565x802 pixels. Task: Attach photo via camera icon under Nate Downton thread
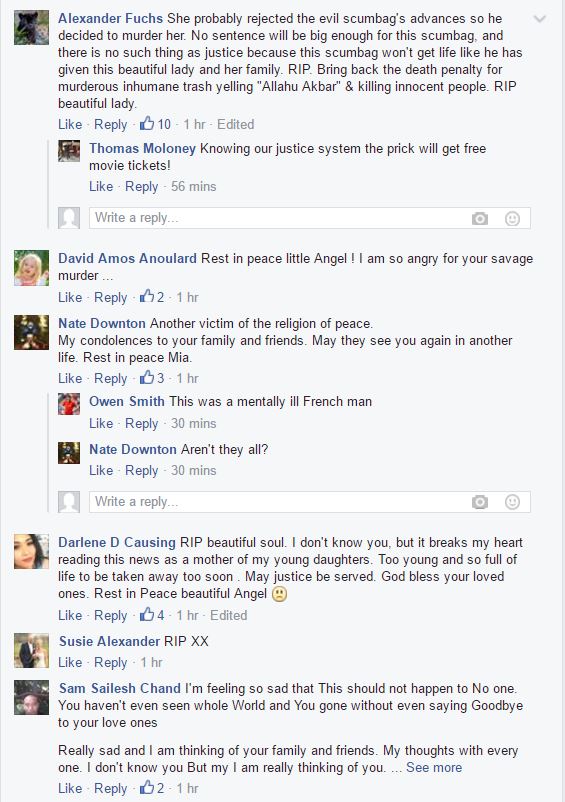(480, 502)
